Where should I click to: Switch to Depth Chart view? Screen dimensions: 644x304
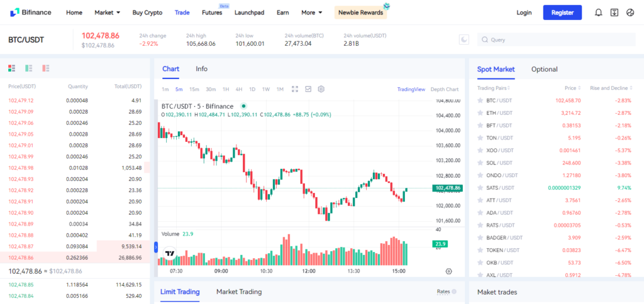445,89
